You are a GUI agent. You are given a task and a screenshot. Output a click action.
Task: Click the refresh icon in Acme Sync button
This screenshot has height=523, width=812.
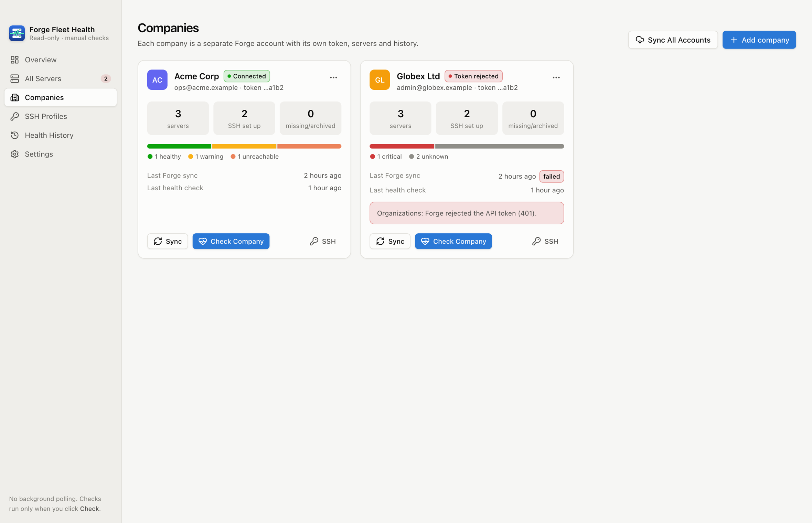[x=158, y=241]
